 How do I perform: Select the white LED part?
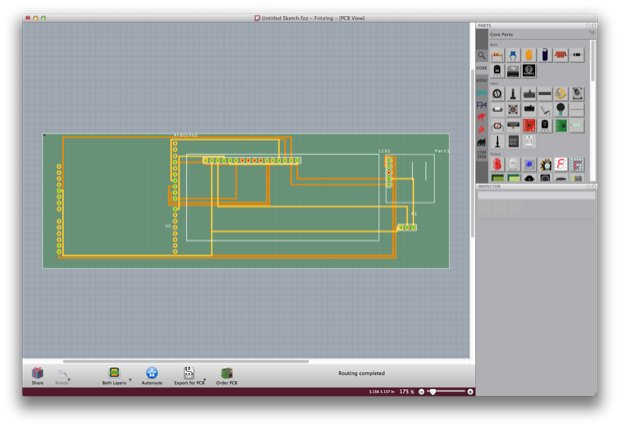tap(513, 164)
